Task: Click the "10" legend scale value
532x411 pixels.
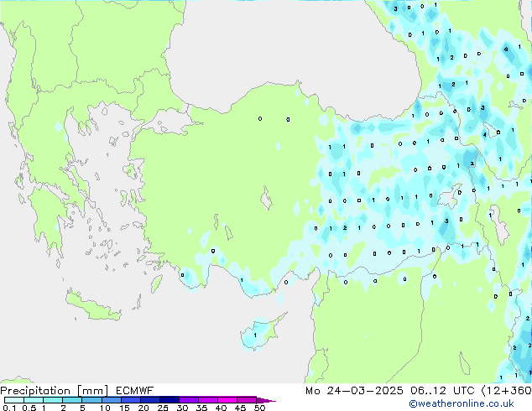Action: (105, 408)
